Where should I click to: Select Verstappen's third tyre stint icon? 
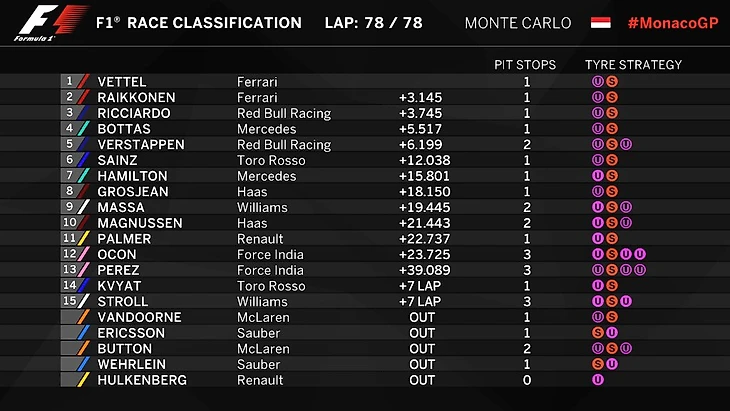point(625,144)
